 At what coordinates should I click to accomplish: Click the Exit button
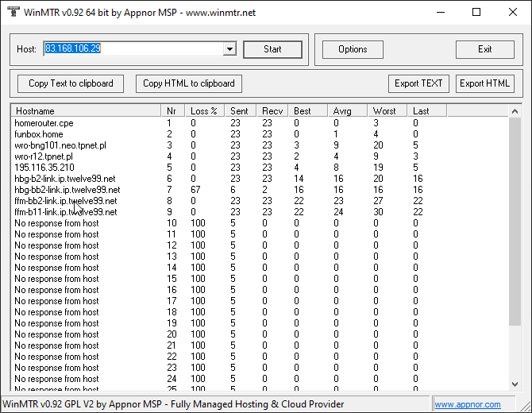(484, 49)
